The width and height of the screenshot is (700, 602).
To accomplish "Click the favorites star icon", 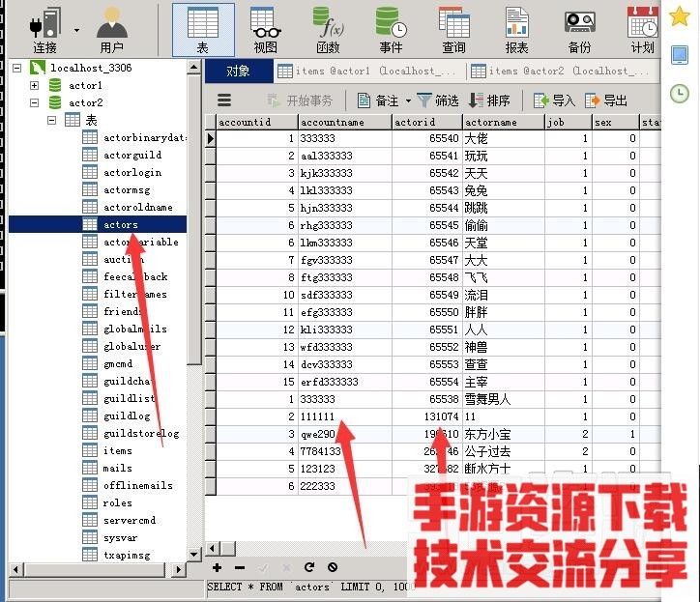I will (679, 16).
